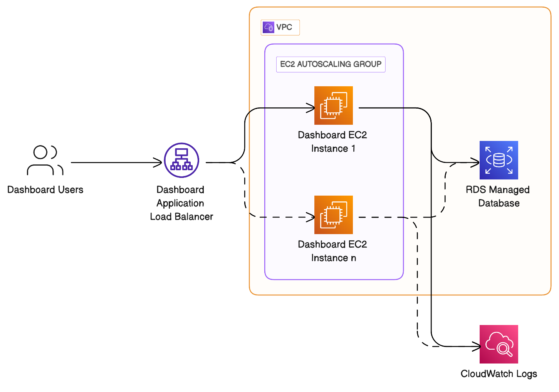Click the "Dashboard Users" caption
Image resolution: width=559 pixels, height=392 pixels.
[45, 190]
